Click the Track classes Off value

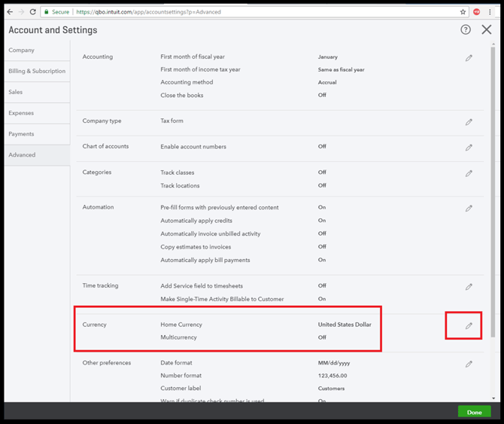(x=322, y=172)
